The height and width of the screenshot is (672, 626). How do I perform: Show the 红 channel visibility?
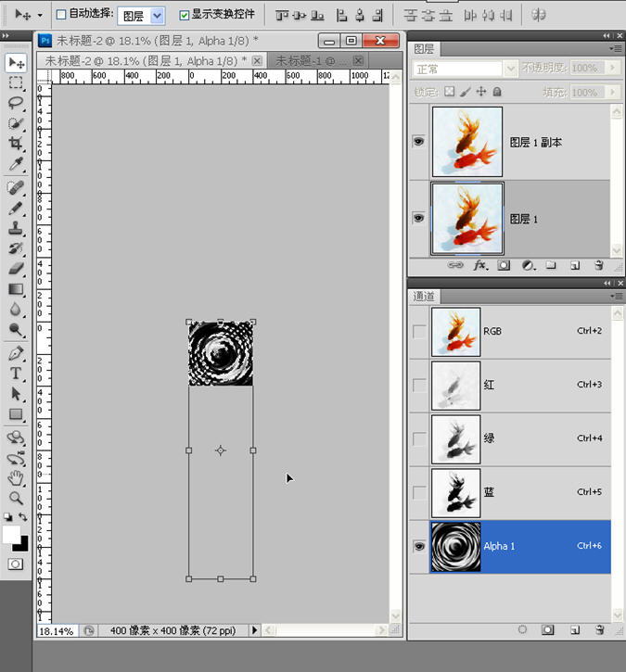(x=419, y=386)
